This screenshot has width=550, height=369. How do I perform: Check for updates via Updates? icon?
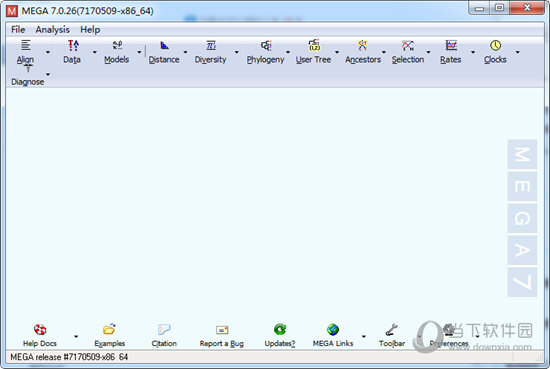tap(280, 336)
